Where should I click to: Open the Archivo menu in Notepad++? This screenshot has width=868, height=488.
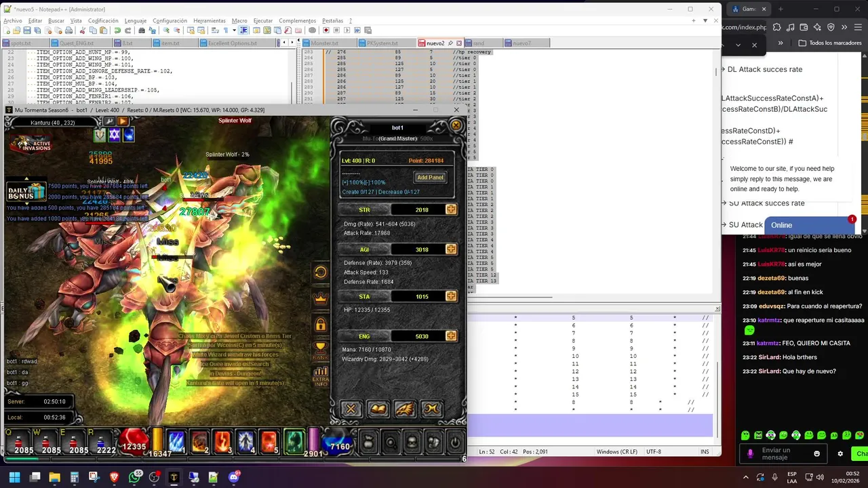tap(13, 21)
